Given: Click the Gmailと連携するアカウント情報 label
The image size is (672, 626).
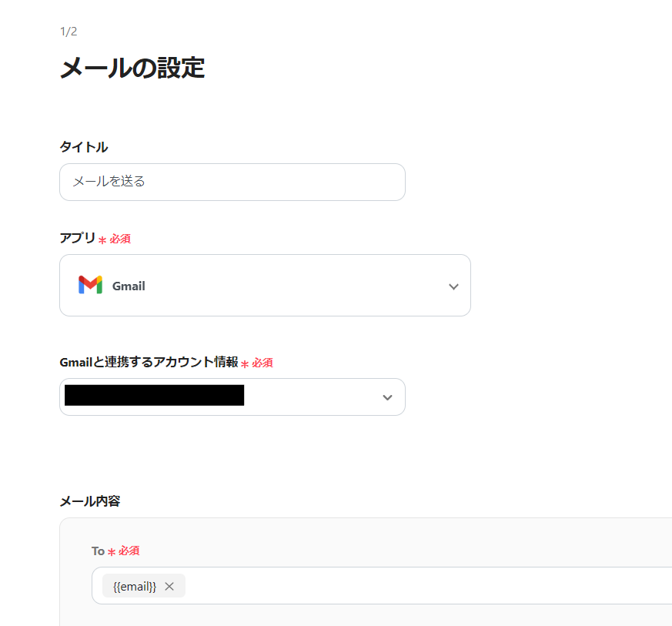Looking at the screenshot, I should 149,362.
